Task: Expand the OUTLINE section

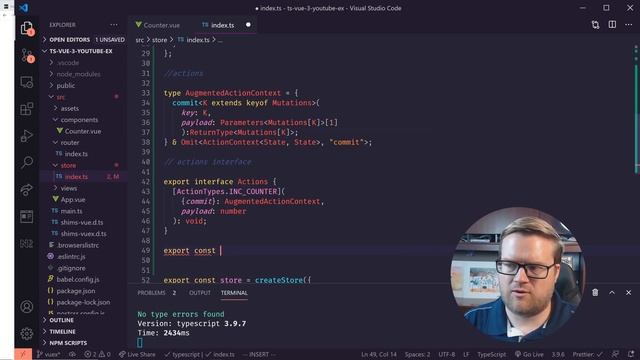Action: pyautogui.click(x=83, y=320)
